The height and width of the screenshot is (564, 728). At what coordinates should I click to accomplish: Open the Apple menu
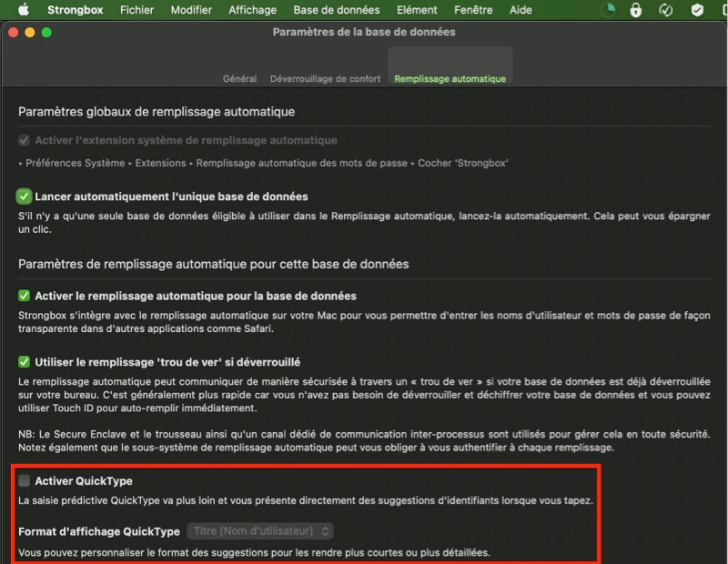(x=23, y=10)
